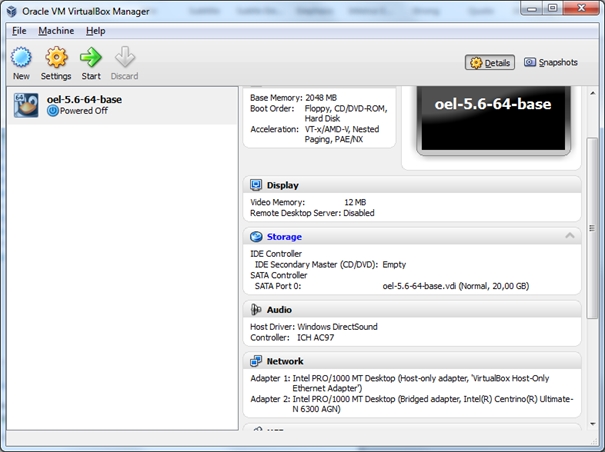Start the VM with green arrow
605x452 pixels.
pyautogui.click(x=91, y=58)
